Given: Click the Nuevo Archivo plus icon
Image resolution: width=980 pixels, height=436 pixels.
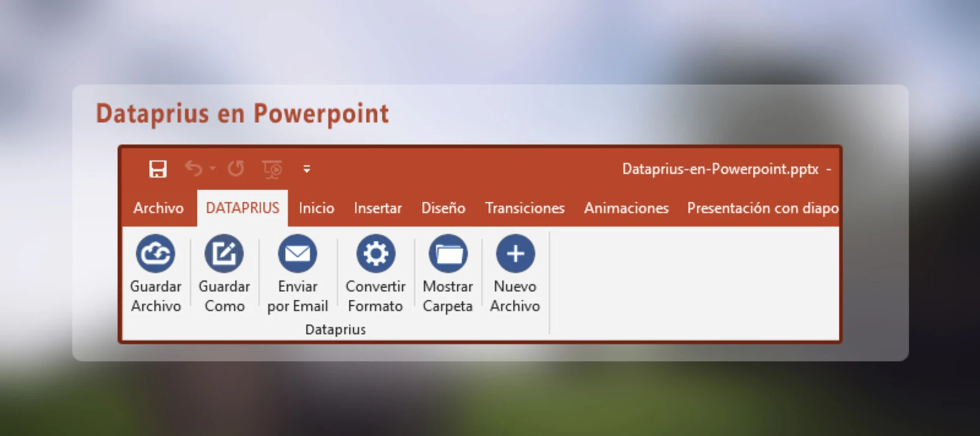Looking at the screenshot, I should point(515,253).
